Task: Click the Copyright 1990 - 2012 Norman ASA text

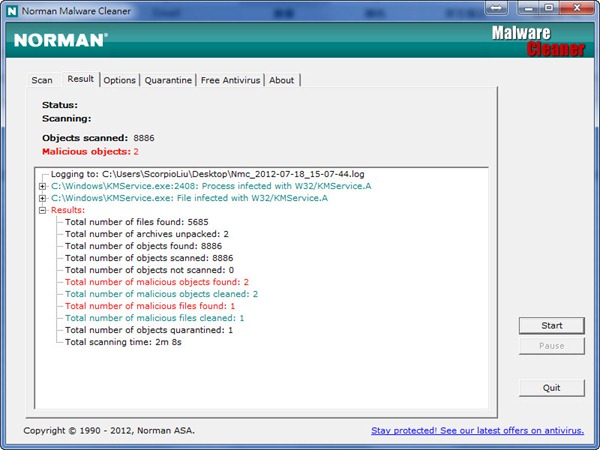Action: (109, 430)
